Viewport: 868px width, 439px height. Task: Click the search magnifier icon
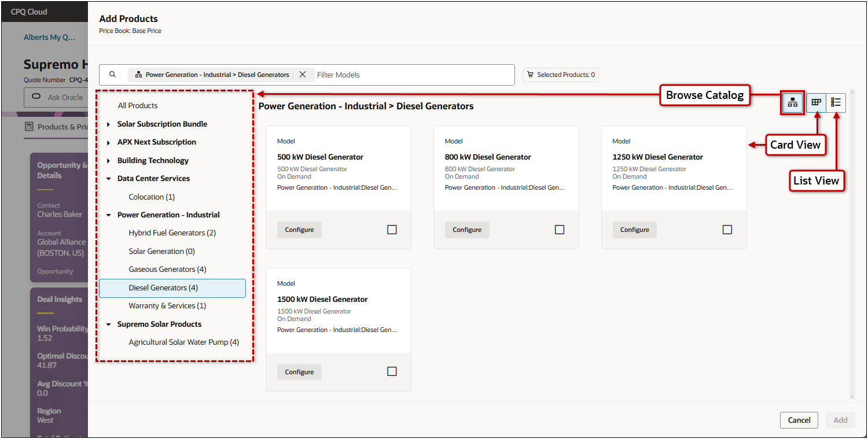(112, 74)
